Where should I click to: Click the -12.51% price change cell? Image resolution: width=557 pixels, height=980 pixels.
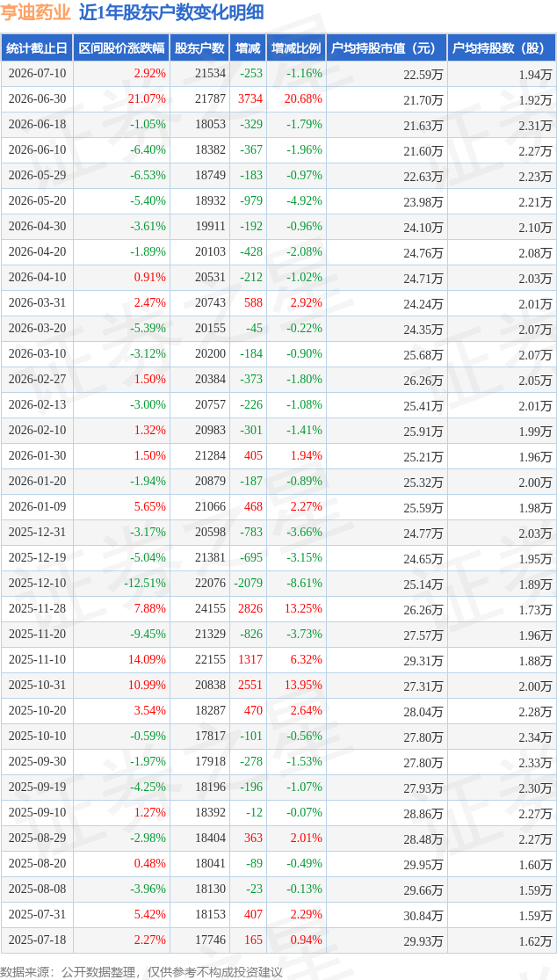tap(146, 583)
